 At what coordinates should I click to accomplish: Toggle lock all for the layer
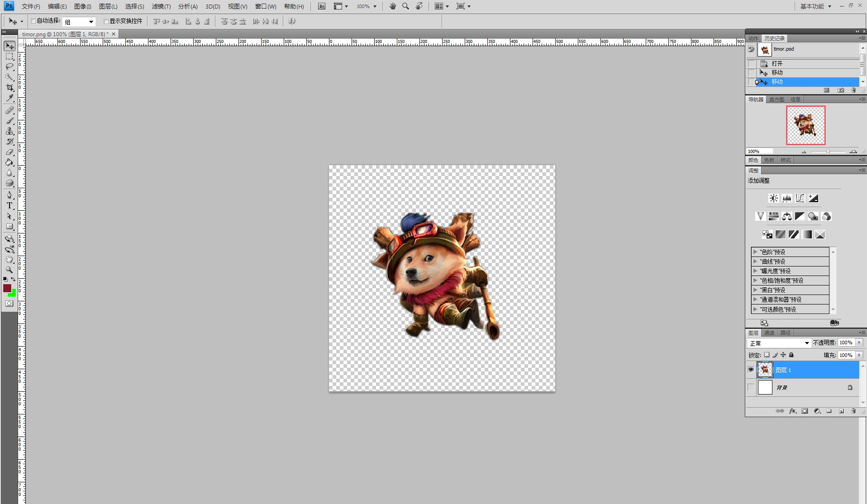click(791, 355)
